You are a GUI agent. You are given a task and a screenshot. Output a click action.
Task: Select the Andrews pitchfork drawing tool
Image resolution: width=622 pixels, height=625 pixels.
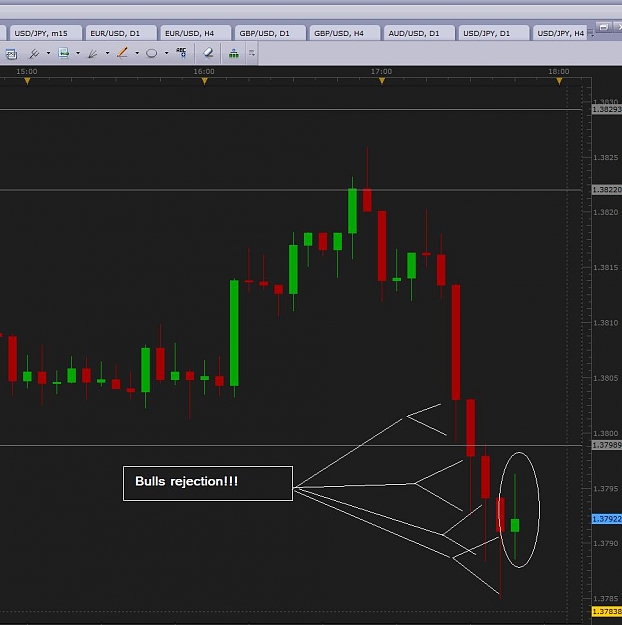point(34,53)
